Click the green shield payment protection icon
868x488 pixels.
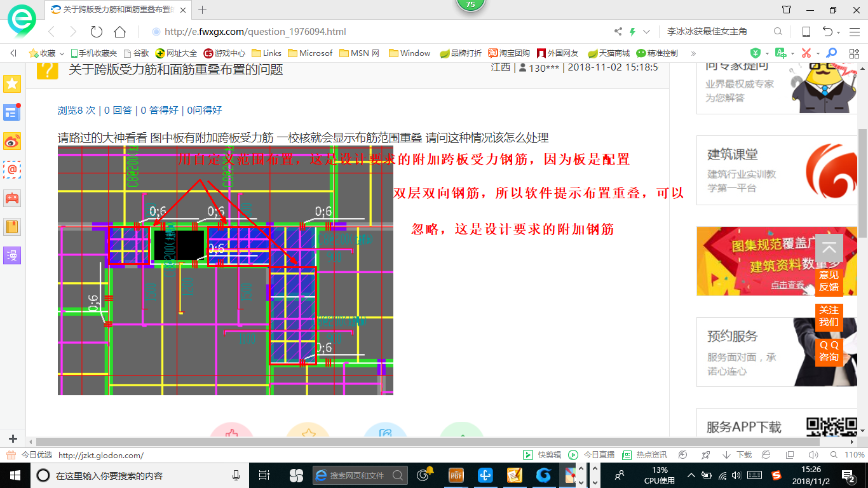click(755, 53)
